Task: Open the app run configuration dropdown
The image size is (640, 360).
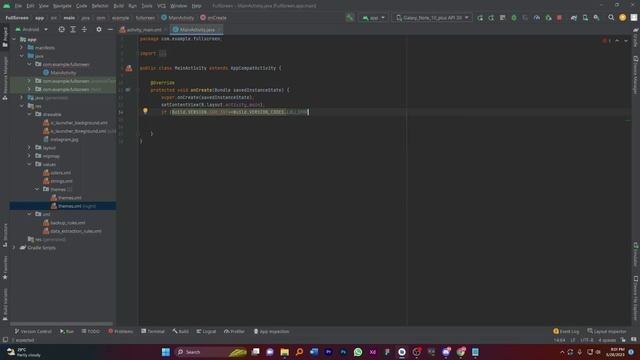Action: coord(373,18)
